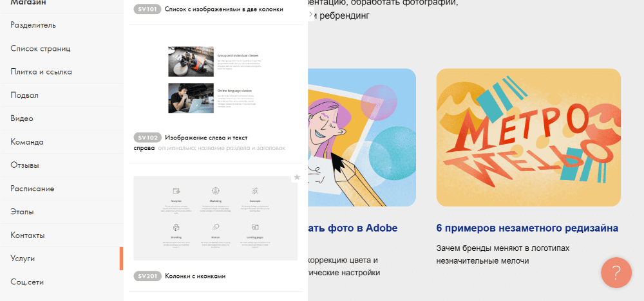
Task: Add the SV201 columns with icons thumbnail
Action: [x=216, y=219]
